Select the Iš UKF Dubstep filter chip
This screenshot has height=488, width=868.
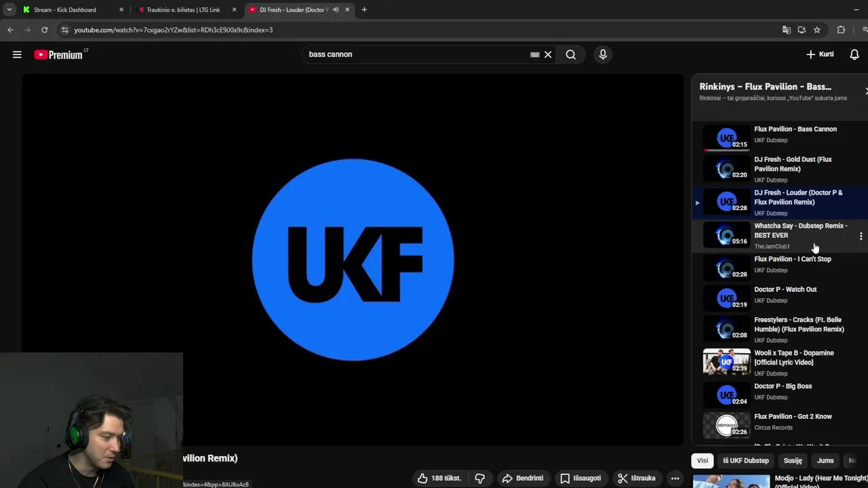746,460
